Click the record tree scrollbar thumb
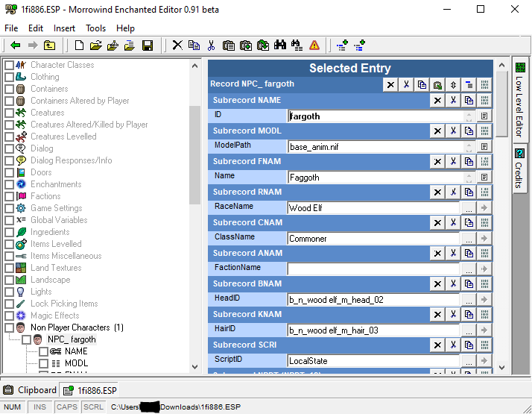Screen dimensions: 532x414 click(194, 155)
